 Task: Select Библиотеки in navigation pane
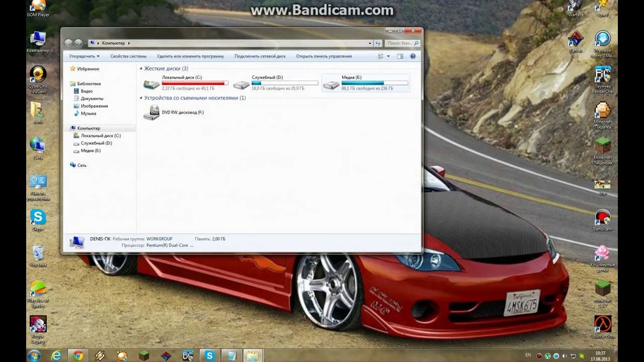pos(89,84)
